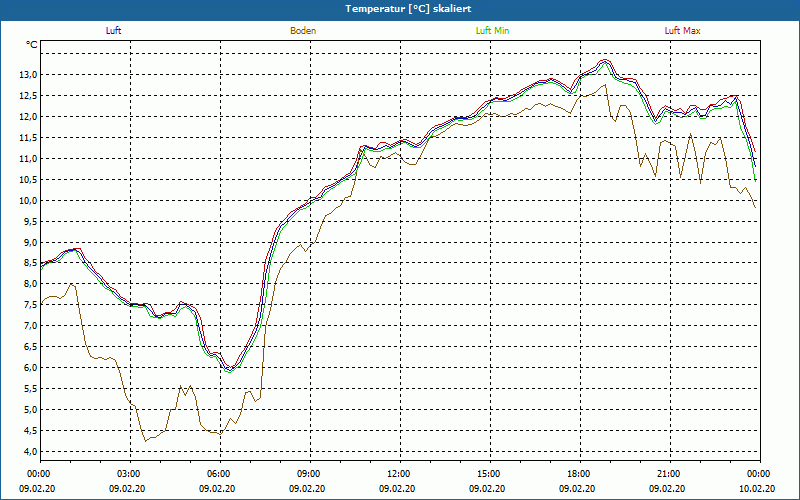Click the 12,5 y-axis value

coord(28,96)
